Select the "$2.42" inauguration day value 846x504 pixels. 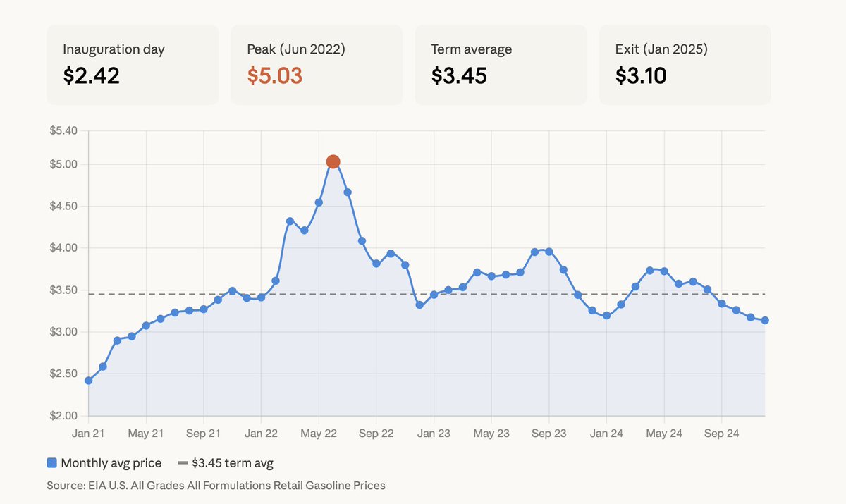tap(92, 75)
